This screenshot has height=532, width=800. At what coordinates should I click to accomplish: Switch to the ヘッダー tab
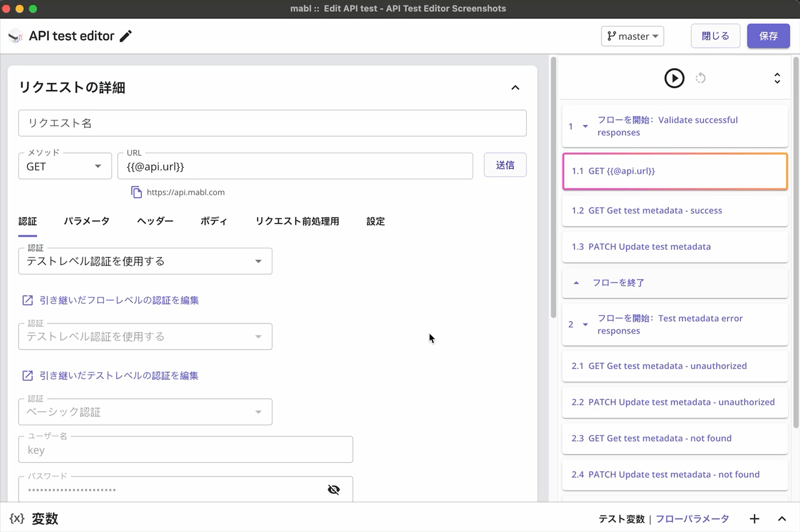[155, 221]
